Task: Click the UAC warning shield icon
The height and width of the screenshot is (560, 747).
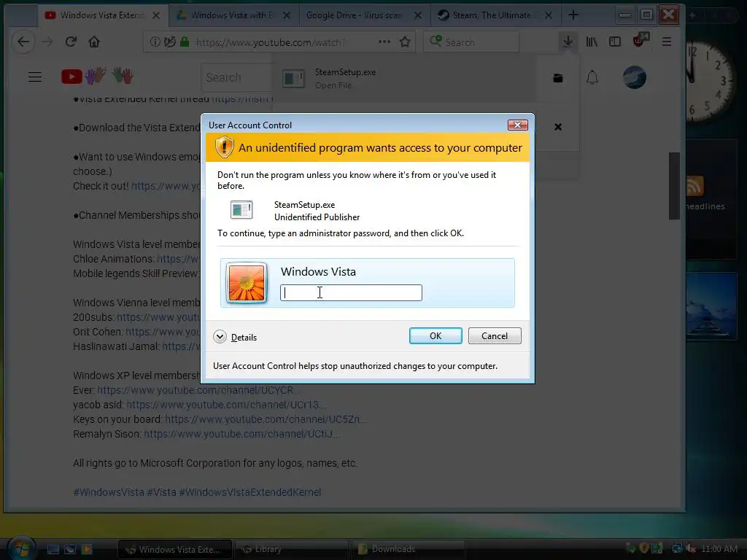Action: point(224,147)
